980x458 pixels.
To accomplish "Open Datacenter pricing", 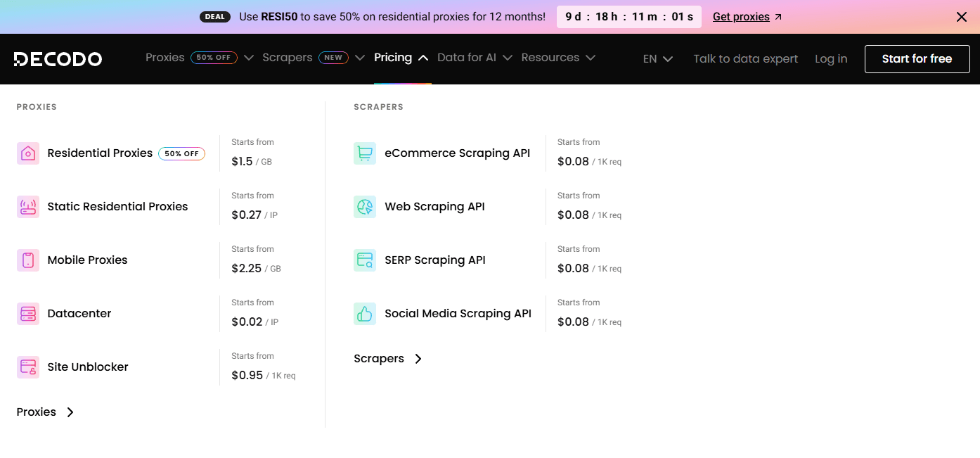I will pyautogui.click(x=79, y=314).
